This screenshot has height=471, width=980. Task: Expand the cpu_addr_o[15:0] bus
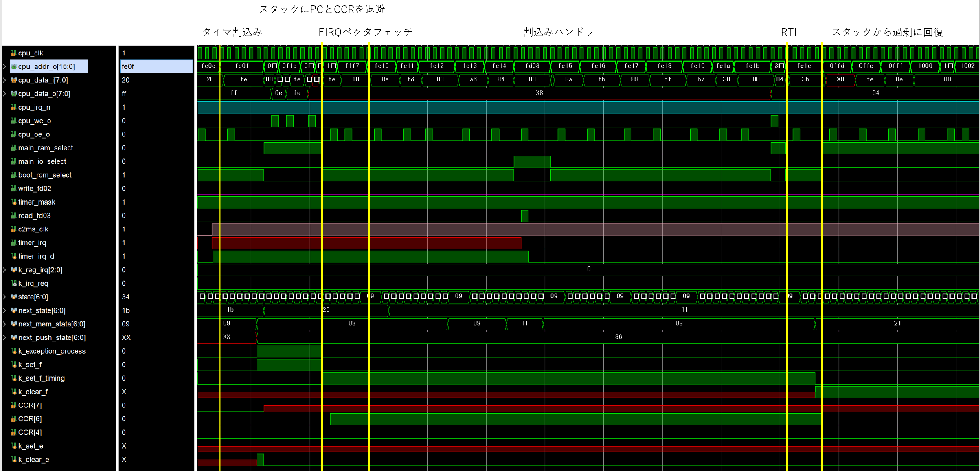4,66
